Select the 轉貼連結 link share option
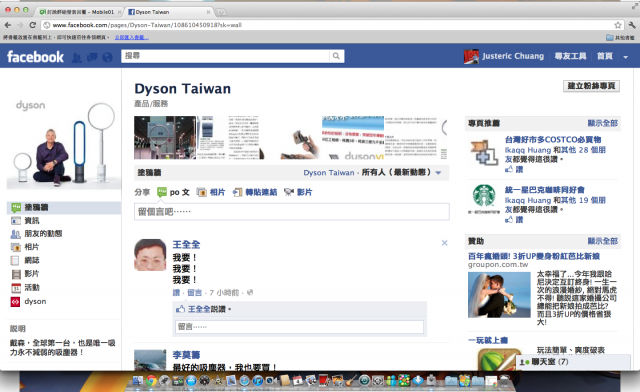Image resolution: width=640 pixels, height=392 pixels. pos(255,192)
